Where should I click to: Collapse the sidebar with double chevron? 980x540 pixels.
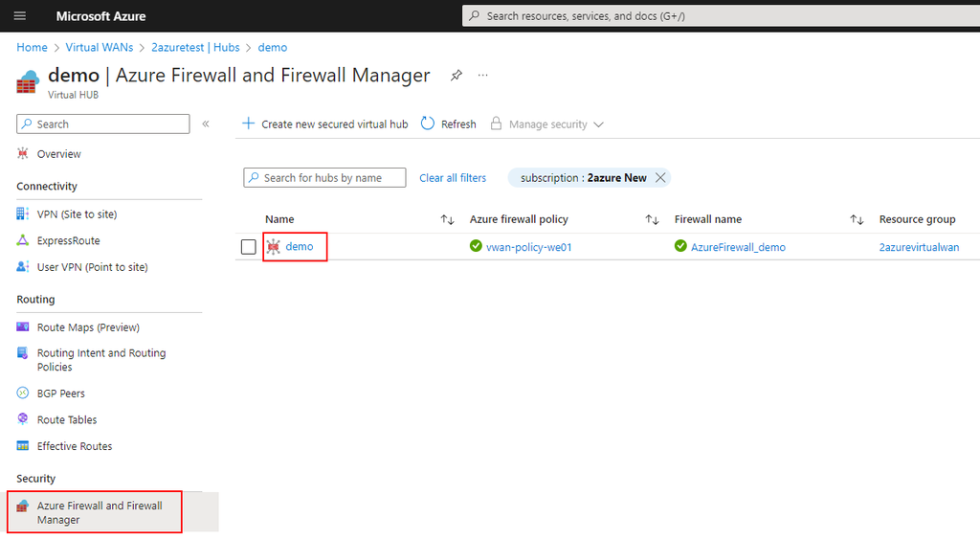click(206, 124)
